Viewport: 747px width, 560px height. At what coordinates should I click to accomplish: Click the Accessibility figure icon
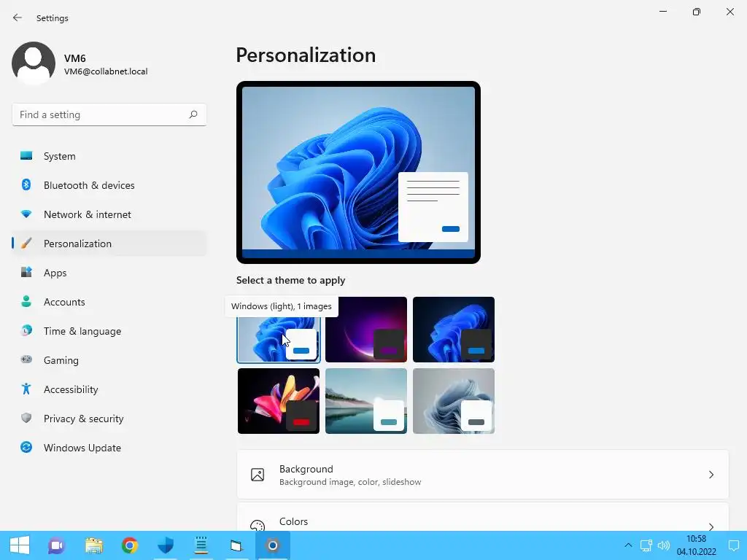[x=26, y=389]
